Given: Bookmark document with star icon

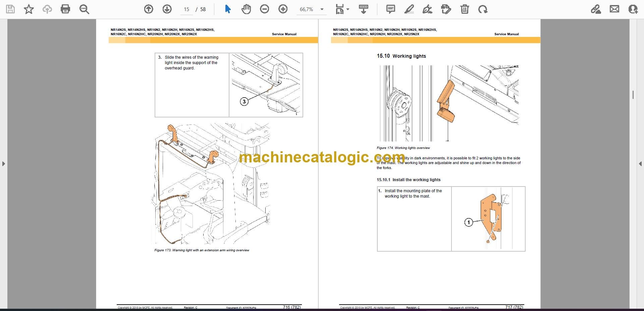Looking at the screenshot, I should [x=29, y=9].
